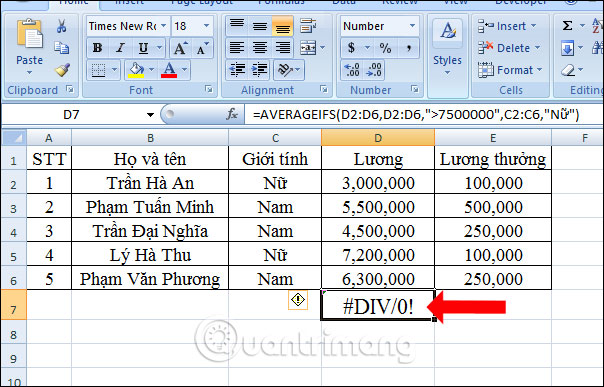Center text horizontally
604x387 pixels.
pyautogui.click(x=260, y=48)
